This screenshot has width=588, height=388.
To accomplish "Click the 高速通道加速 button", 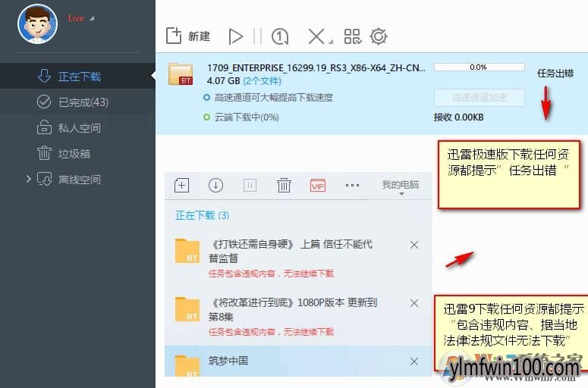I will tap(479, 98).
